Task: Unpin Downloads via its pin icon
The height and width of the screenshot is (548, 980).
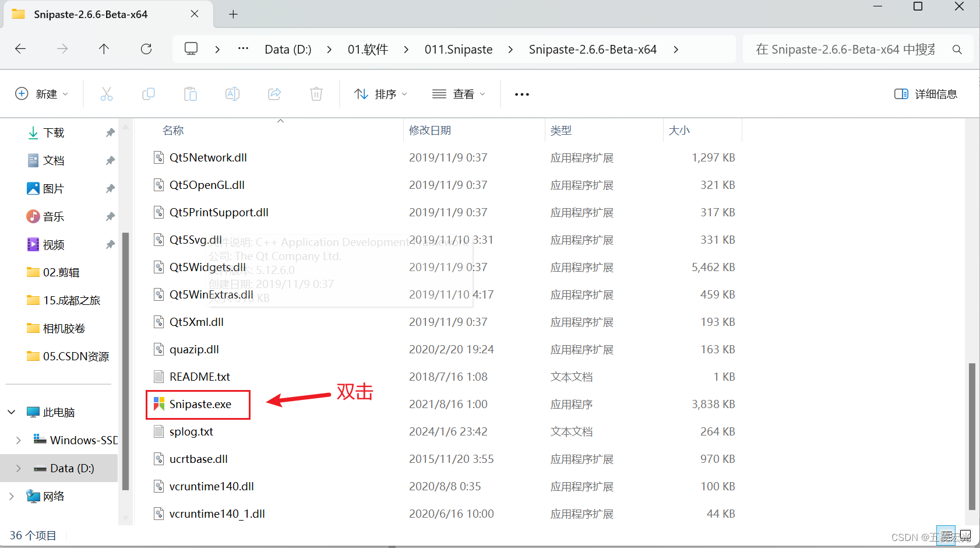Action: [110, 133]
